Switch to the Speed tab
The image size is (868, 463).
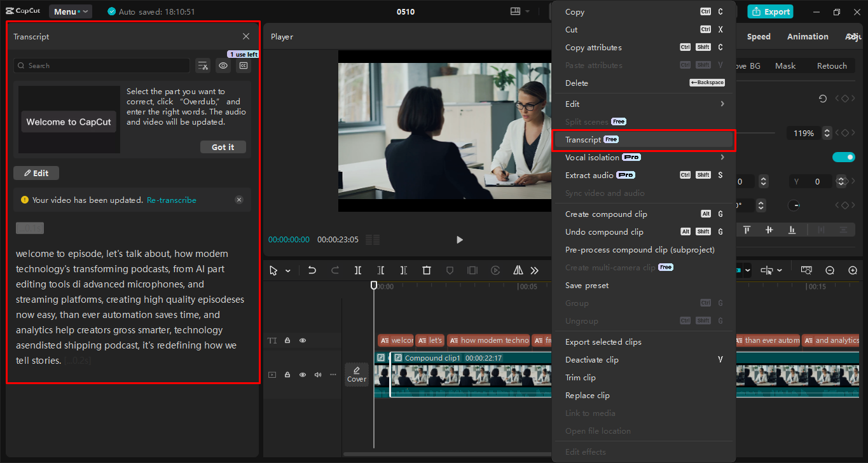tap(758, 36)
